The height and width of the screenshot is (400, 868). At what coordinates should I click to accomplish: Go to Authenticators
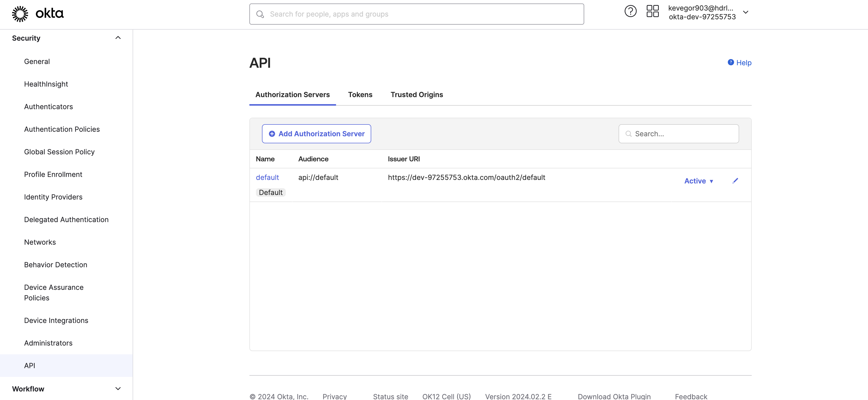coord(48,107)
